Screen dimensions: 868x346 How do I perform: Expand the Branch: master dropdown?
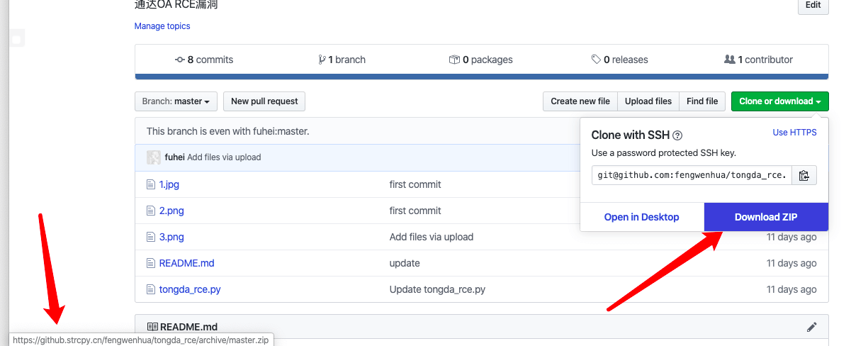point(176,101)
